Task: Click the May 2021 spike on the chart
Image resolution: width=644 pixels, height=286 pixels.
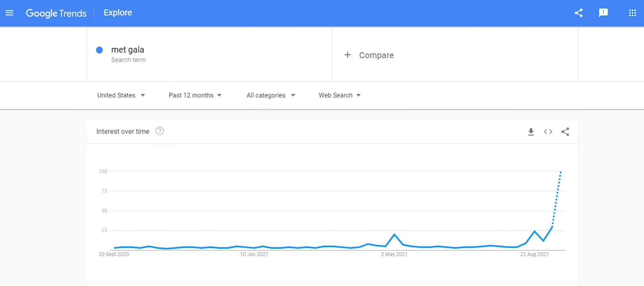Action: 394,234
